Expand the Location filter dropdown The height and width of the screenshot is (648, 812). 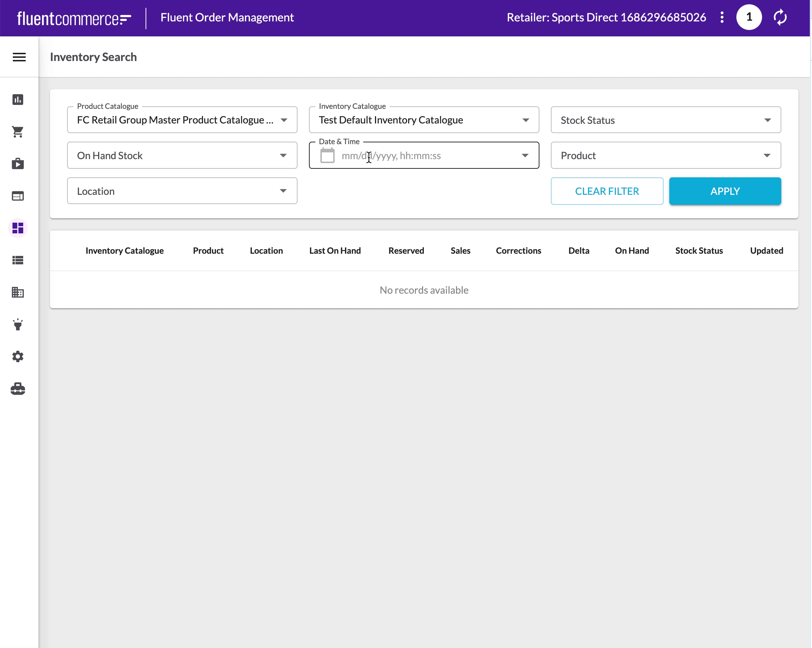[182, 191]
